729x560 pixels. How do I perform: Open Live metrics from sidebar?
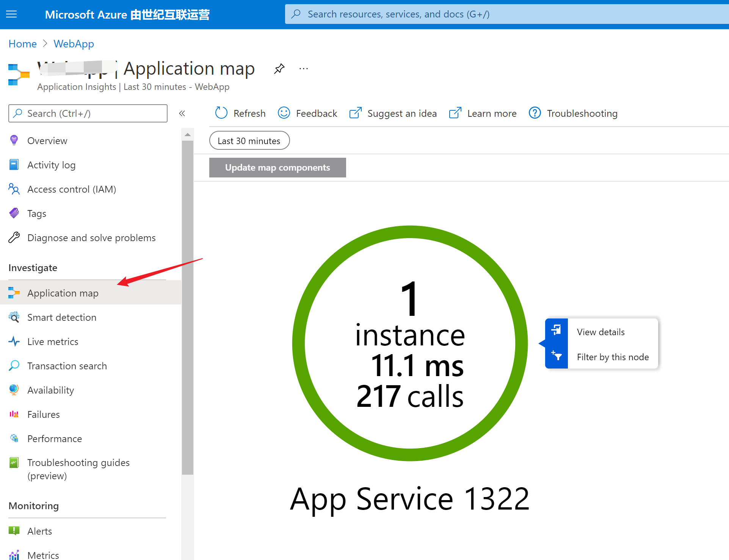coord(53,342)
